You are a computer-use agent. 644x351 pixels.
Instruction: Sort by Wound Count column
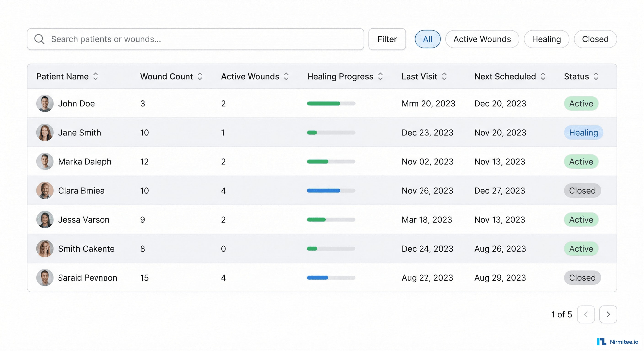pyautogui.click(x=200, y=77)
